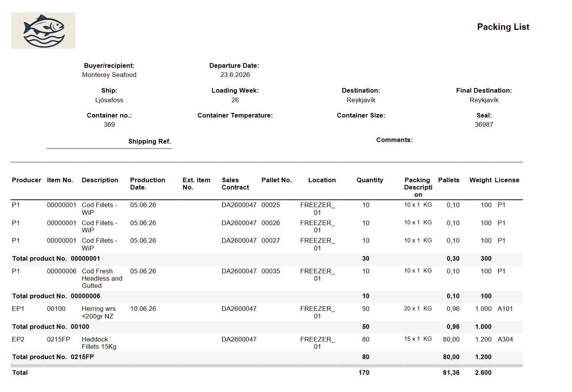Select pallet number 00035
This screenshot has height=392, width=572.
click(271, 271)
